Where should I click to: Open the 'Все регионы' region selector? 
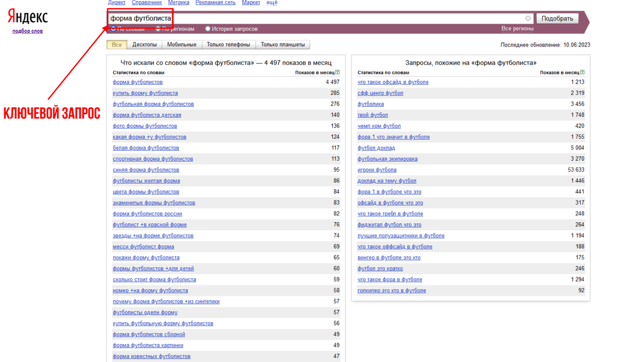tap(517, 28)
